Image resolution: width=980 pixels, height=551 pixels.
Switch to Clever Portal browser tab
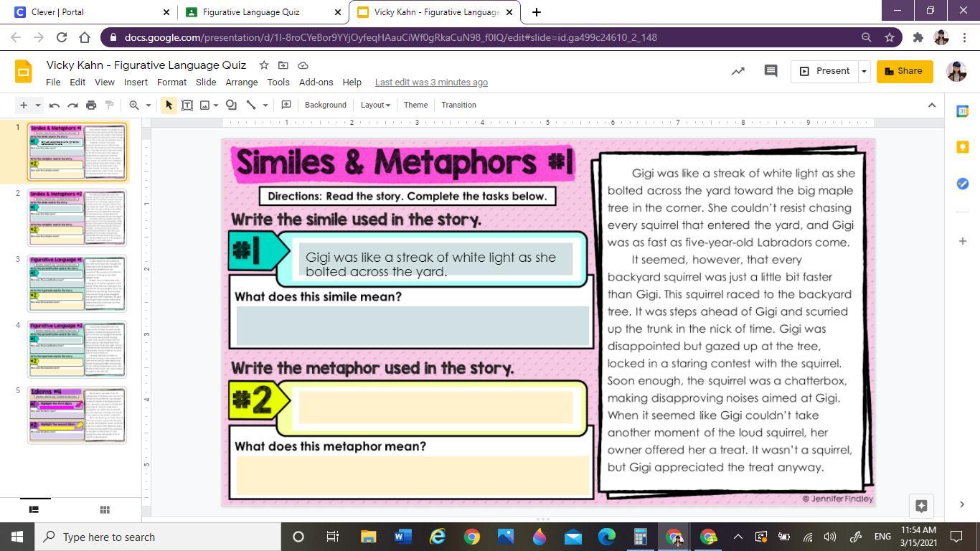pos(90,12)
